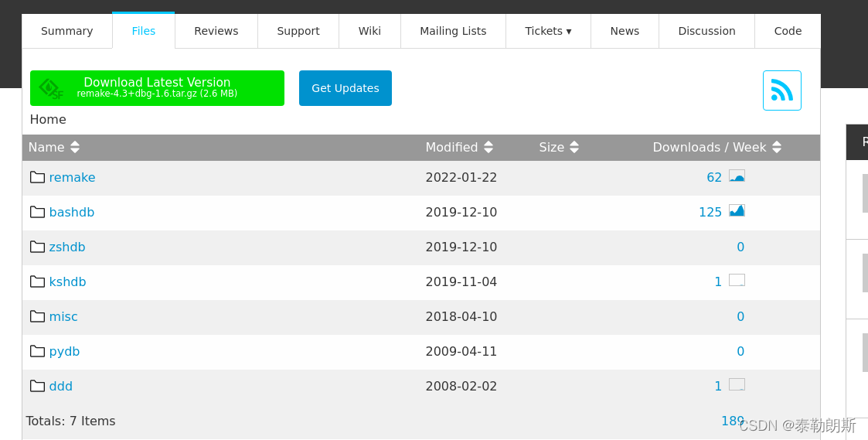
Task: Open download stats chart for bashdb
Action: tap(737, 210)
